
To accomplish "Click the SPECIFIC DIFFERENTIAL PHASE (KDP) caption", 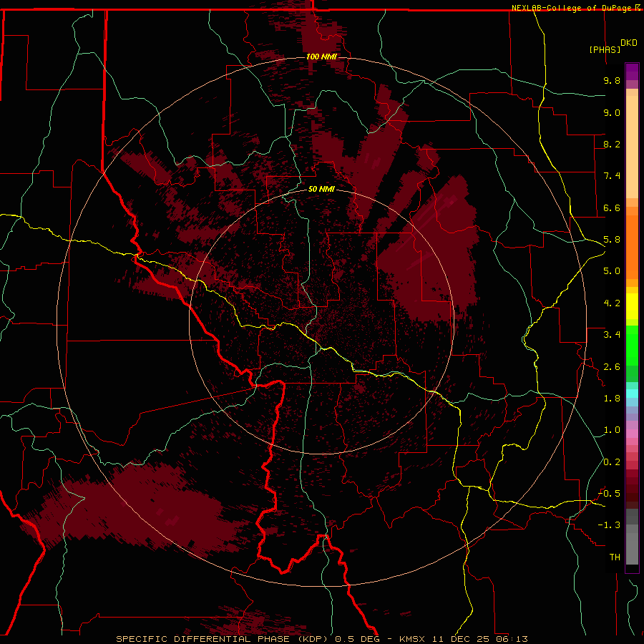I will tap(223, 639).
